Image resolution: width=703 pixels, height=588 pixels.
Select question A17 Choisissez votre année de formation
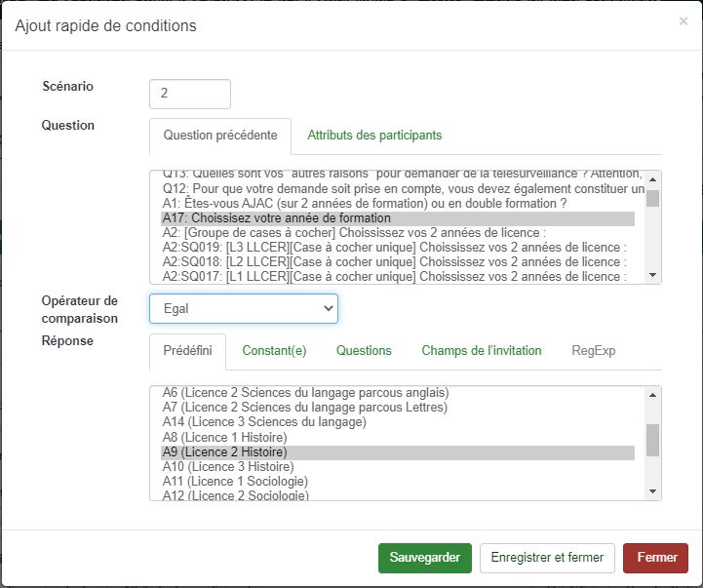click(x=276, y=218)
